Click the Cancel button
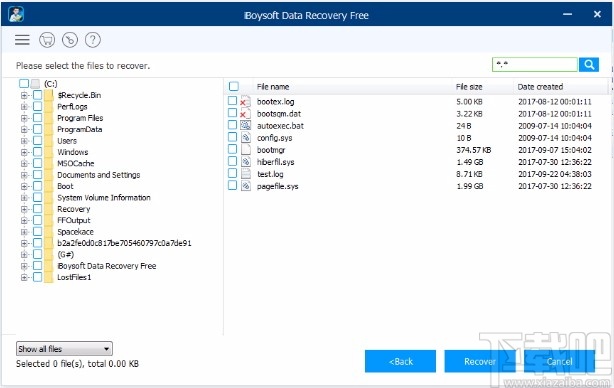This screenshot has height=388, width=614. (559, 361)
